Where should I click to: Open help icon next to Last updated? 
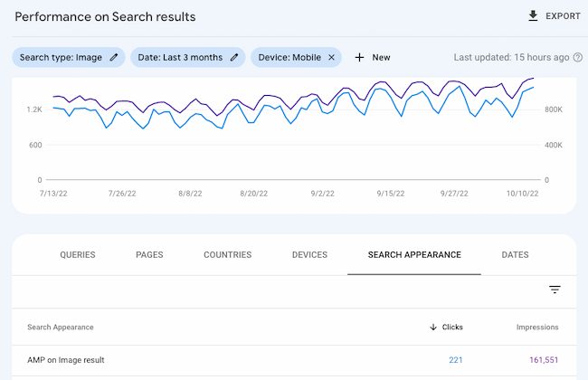point(577,57)
